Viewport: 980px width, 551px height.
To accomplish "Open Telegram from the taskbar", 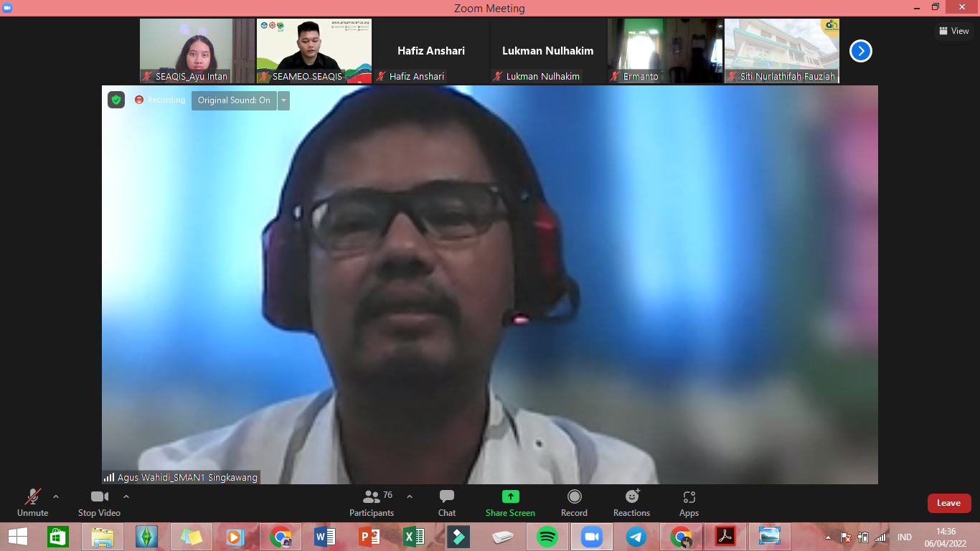I will pos(636,537).
